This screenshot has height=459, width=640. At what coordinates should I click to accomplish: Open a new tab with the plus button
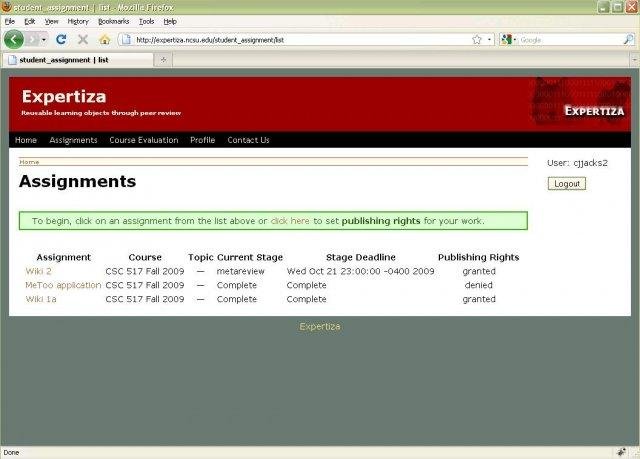(x=163, y=60)
